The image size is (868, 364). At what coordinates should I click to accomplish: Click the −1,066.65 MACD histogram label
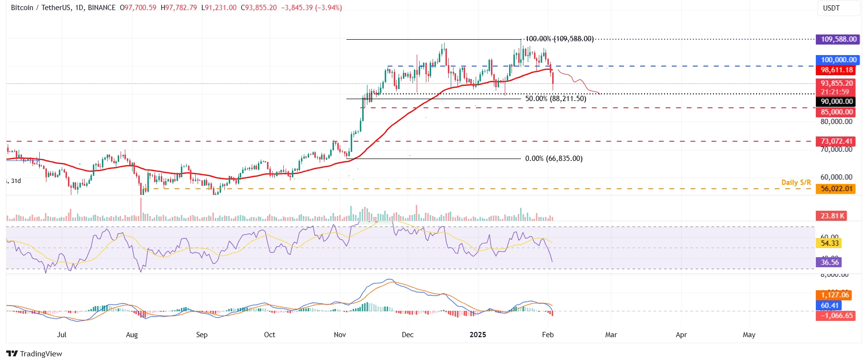click(836, 316)
